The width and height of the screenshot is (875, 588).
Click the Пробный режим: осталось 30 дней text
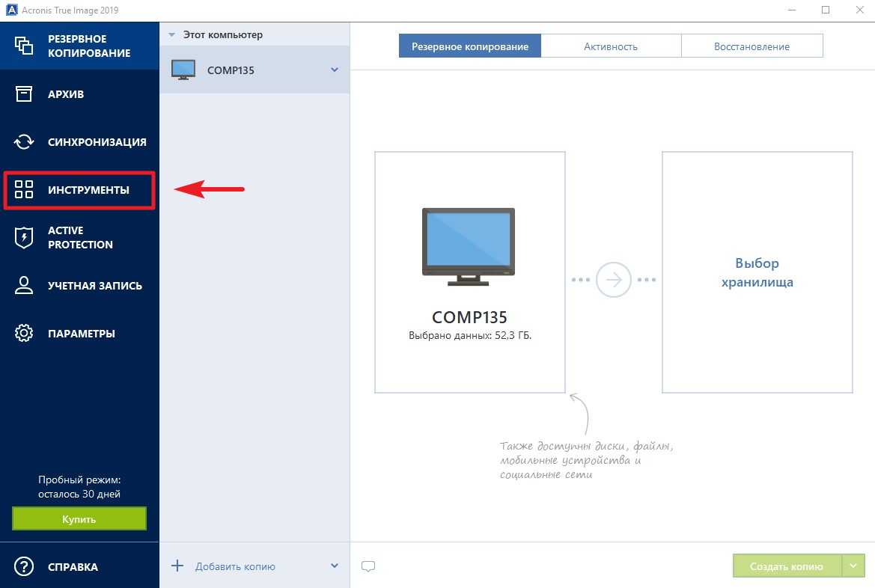coord(79,486)
